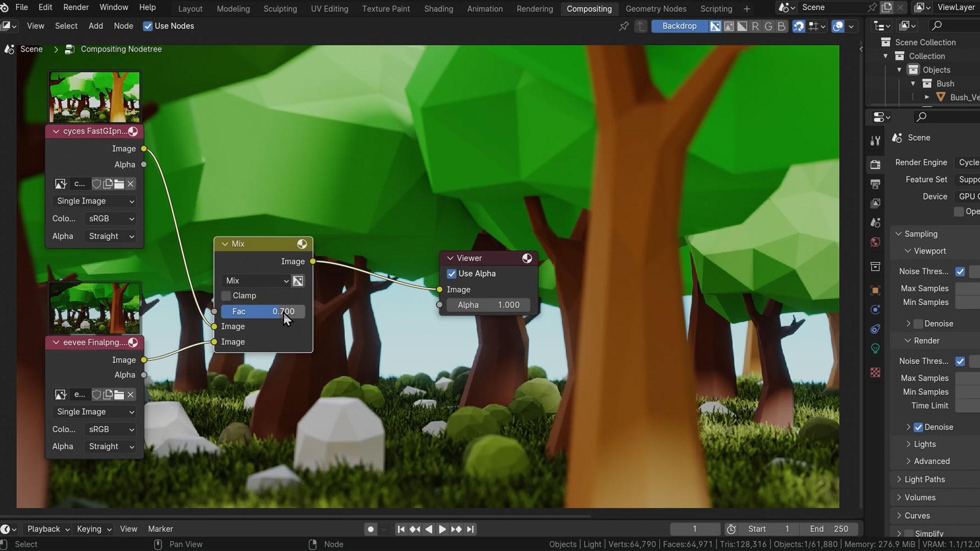Image resolution: width=980 pixels, height=551 pixels.
Task: Open the Render menu
Action: 76,8
